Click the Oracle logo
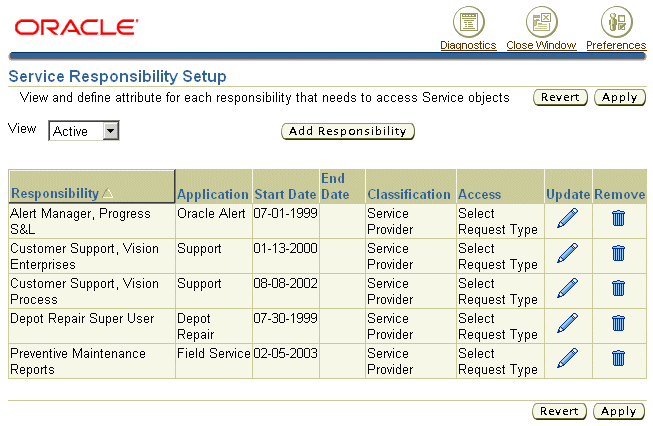Image resolution: width=653 pixels, height=426 pixels. point(76,27)
